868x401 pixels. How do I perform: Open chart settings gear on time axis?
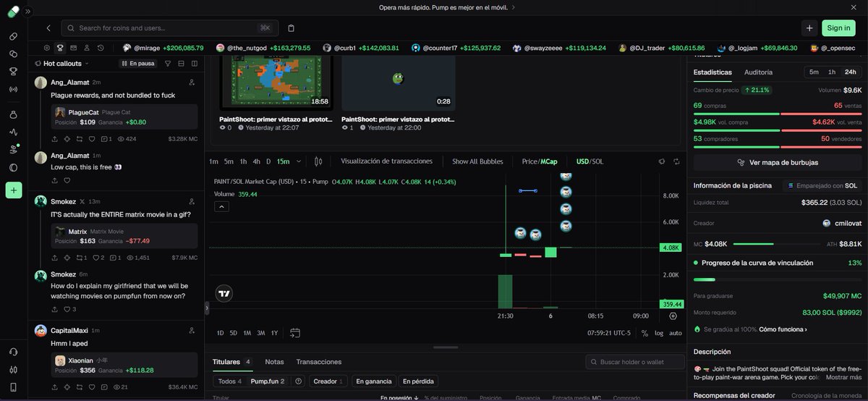click(673, 316)
